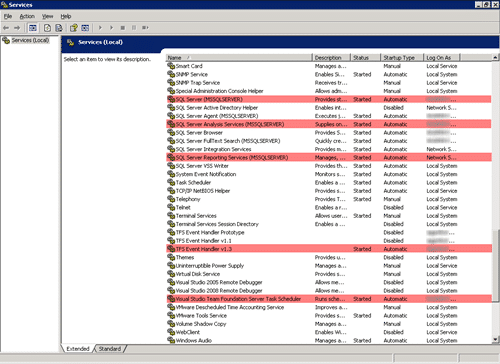Screen dimensions: 500x364
Task: Select the WebClient service row
Action: [x=329, y=332]
